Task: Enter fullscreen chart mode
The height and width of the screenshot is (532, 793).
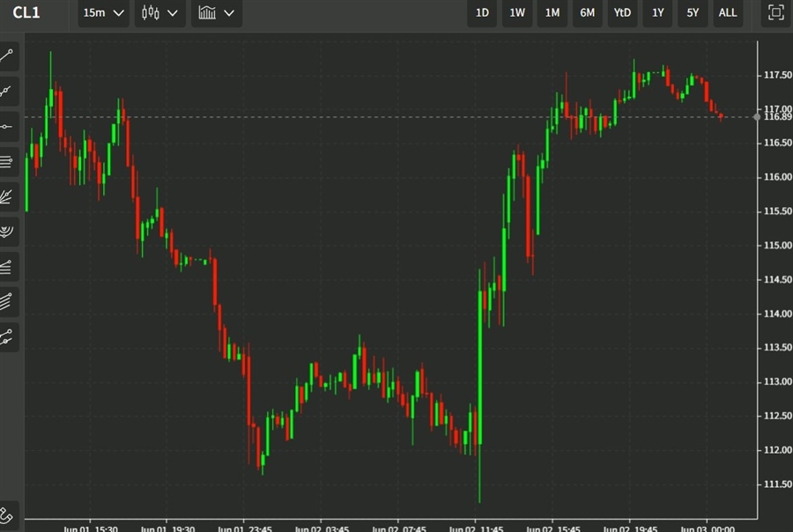Action: coord(775,12)
